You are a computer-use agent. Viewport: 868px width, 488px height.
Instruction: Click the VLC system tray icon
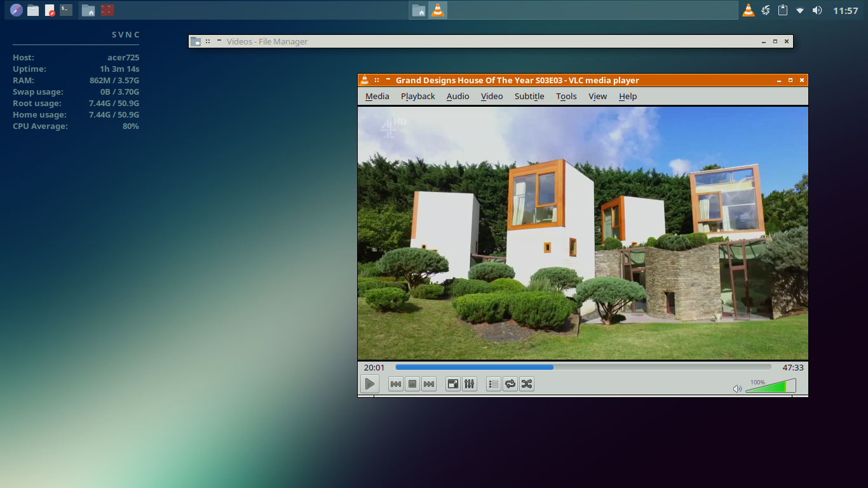(749, 10)
